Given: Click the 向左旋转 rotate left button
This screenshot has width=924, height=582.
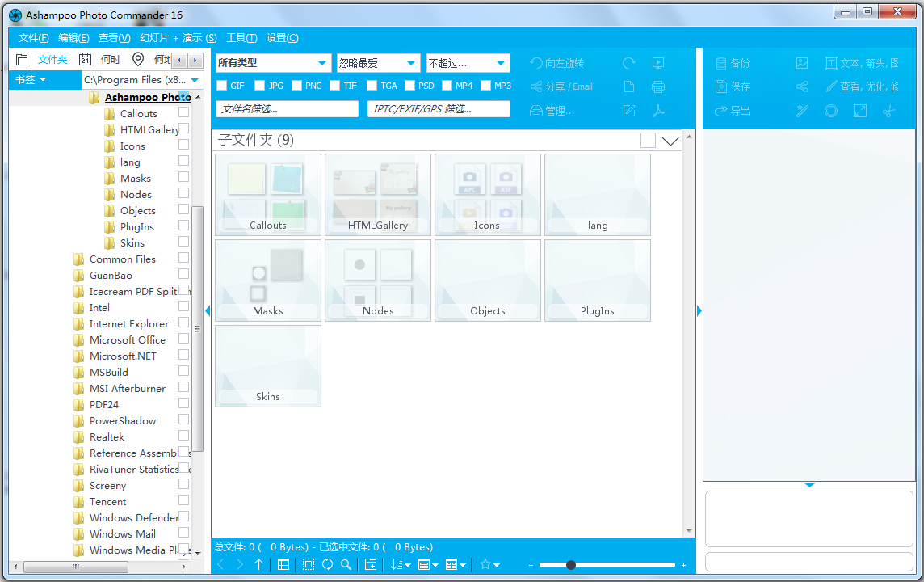Looking at the screenshot, I should pos(557,63).
